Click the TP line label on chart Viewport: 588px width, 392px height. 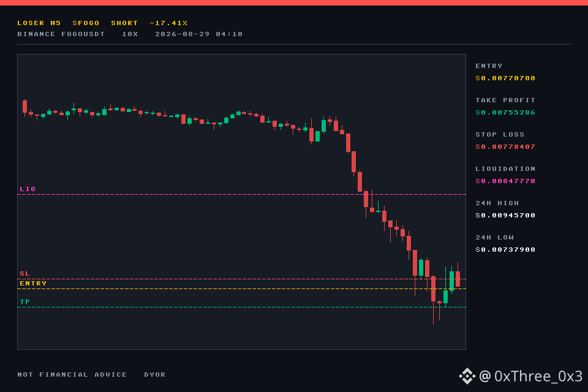(24, 301)
